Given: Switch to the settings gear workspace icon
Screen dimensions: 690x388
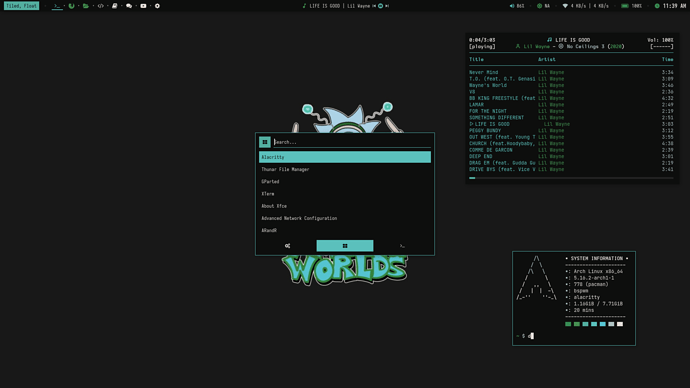Looking at the screenshot, I should pyautogui.click(x=157, y=6).
